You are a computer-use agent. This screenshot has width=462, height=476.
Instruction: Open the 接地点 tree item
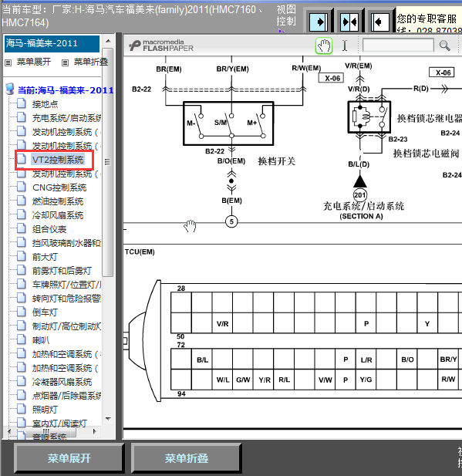[x=45, y=104]
